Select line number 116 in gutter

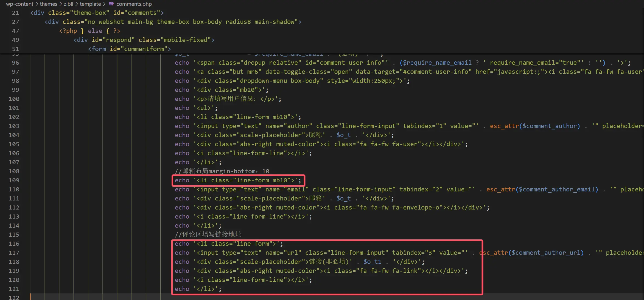[x=14, y=244]
